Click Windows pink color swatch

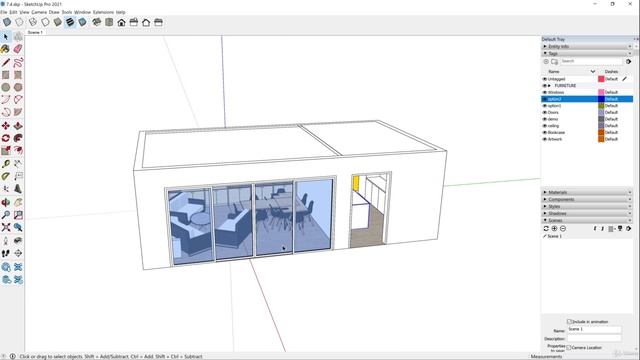coord(601,92)
